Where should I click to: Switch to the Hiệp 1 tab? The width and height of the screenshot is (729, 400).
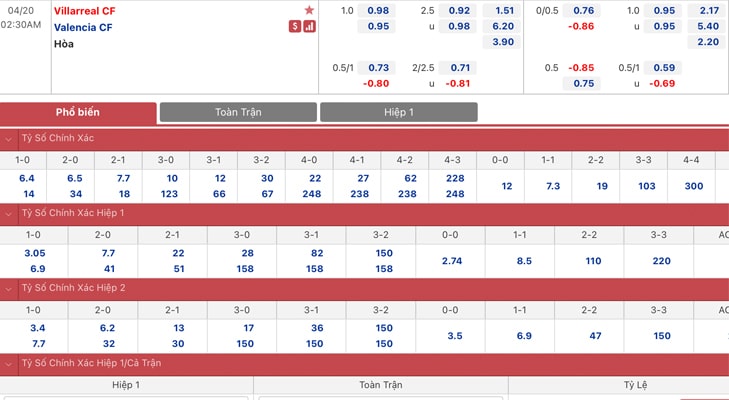(398, 112)
